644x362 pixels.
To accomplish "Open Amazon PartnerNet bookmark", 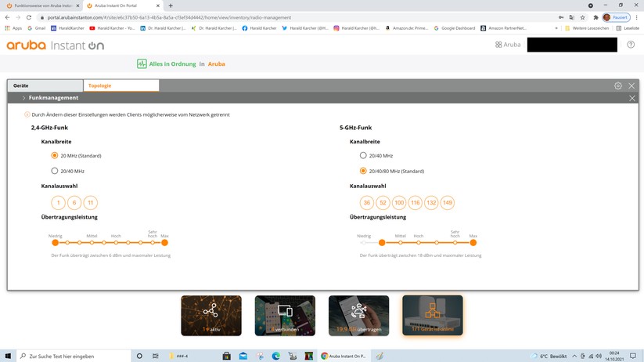I will click(x=503, y=28).
